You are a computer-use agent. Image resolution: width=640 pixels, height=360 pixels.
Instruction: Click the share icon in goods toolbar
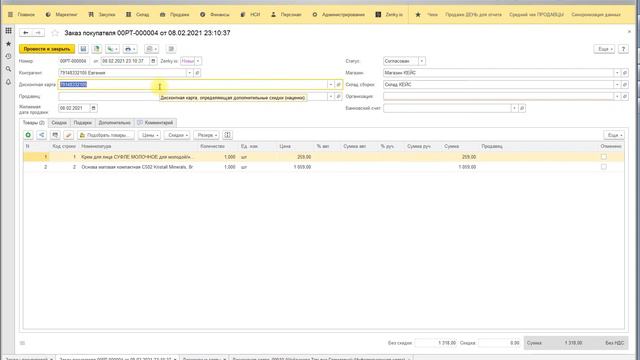click(42, 135)
